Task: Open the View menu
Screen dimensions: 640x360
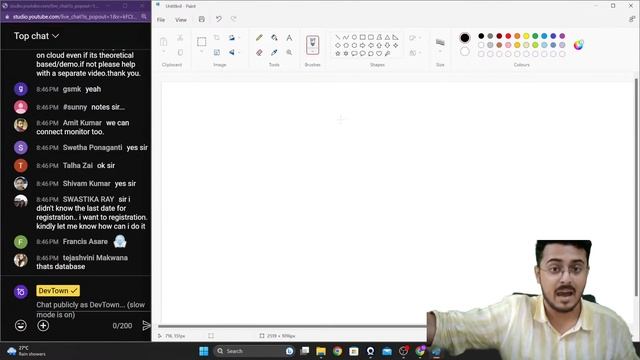Action: point(180,20)
